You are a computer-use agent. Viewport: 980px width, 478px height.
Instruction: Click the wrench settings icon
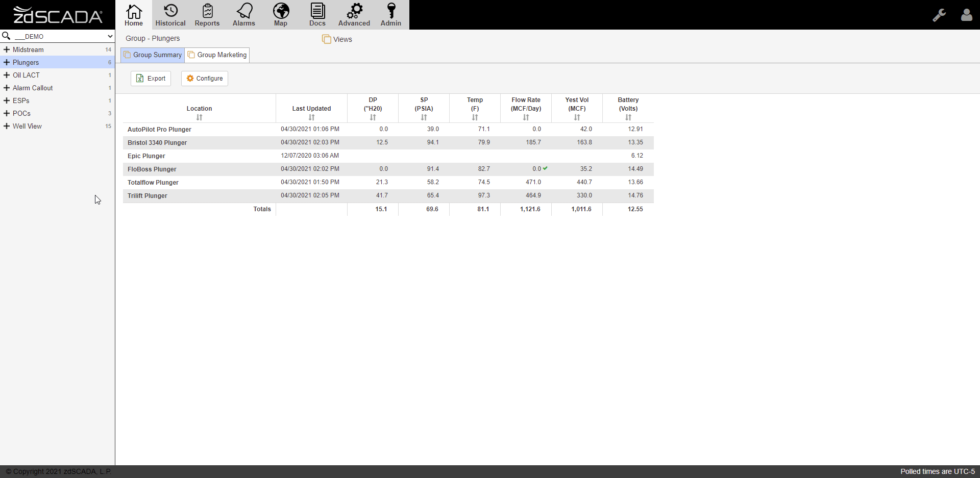[x=940, y=15]
